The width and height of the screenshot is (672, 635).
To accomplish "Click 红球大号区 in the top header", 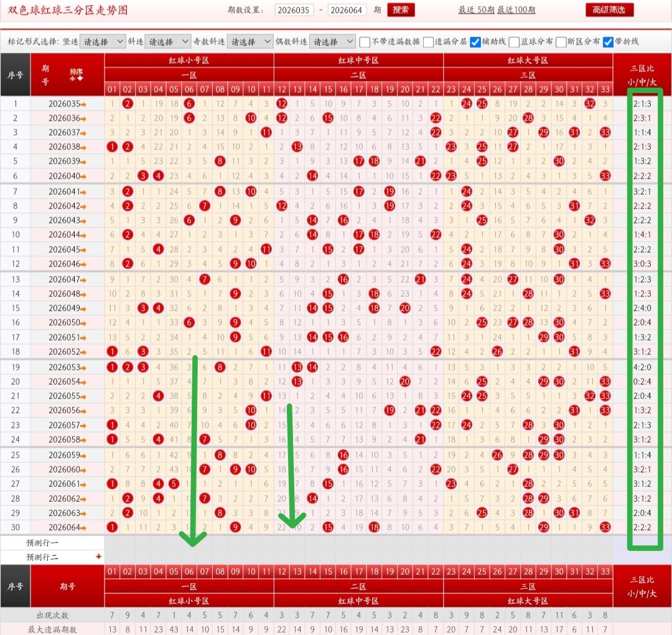I will (x=528, y=60).
